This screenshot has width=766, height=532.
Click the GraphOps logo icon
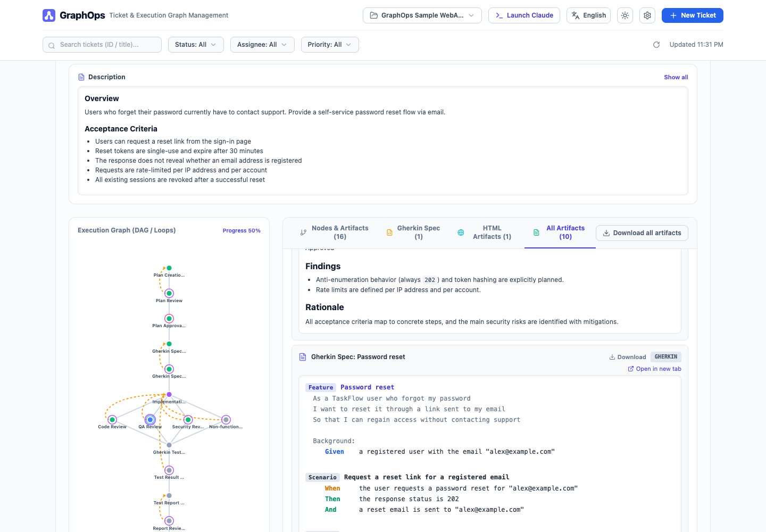49,15
